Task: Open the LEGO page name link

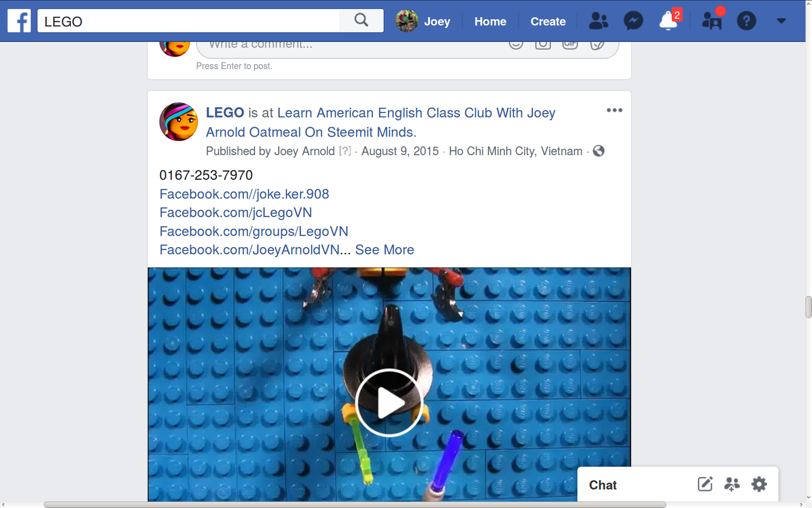Action: [x=225, y=113]
